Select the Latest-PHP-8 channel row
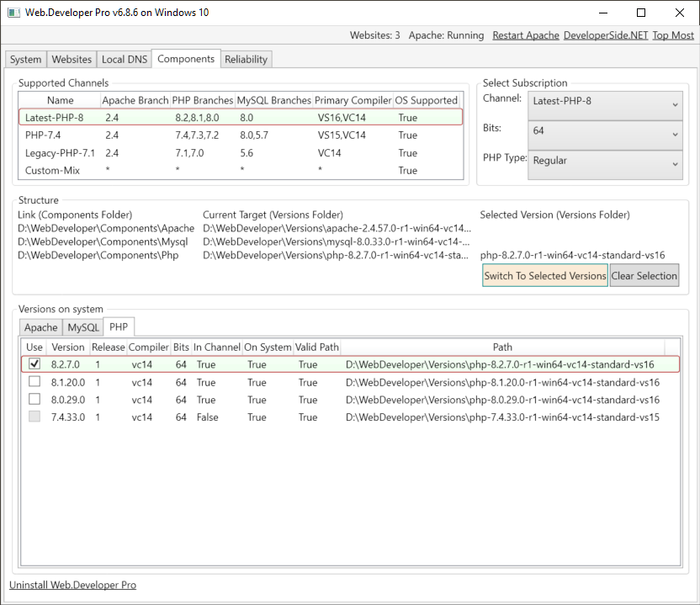700x605 pixels. pos(241,118)
